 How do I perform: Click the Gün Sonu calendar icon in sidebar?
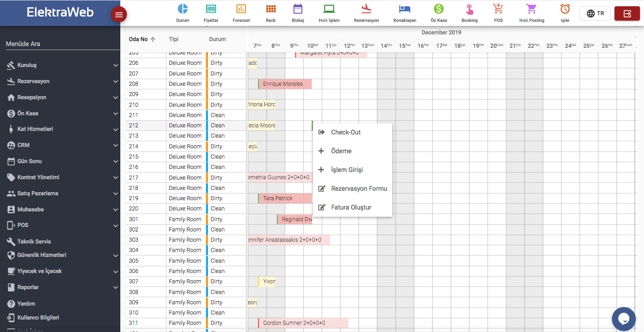11,161
